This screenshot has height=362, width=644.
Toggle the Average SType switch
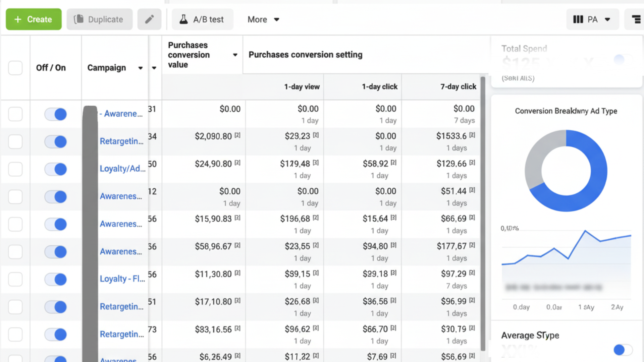[x=623, y=350]
